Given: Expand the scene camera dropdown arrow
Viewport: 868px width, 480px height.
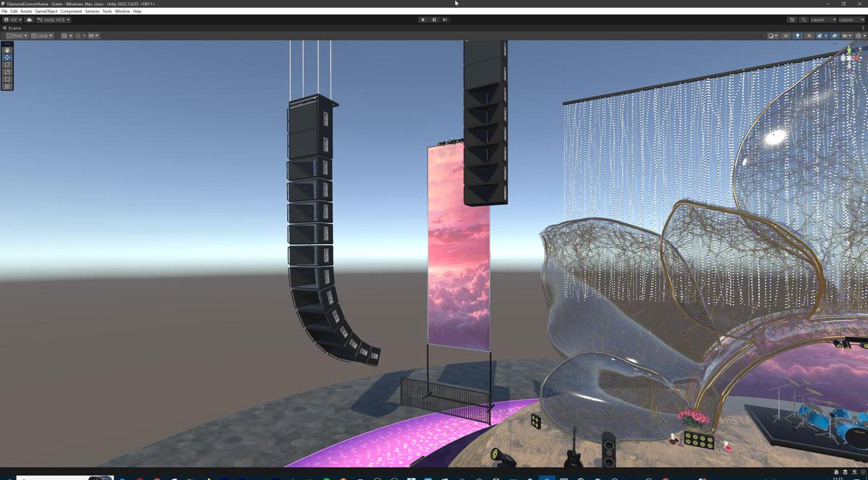Looking at the screenshot, I should tap(851, 35).
